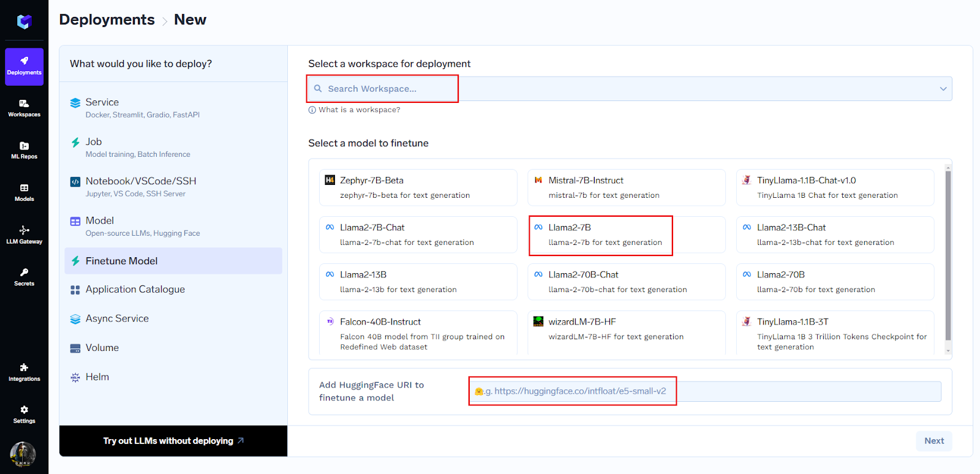
Task: Choose the Llama2-13B-Chat model card
Action: (835, 235)
